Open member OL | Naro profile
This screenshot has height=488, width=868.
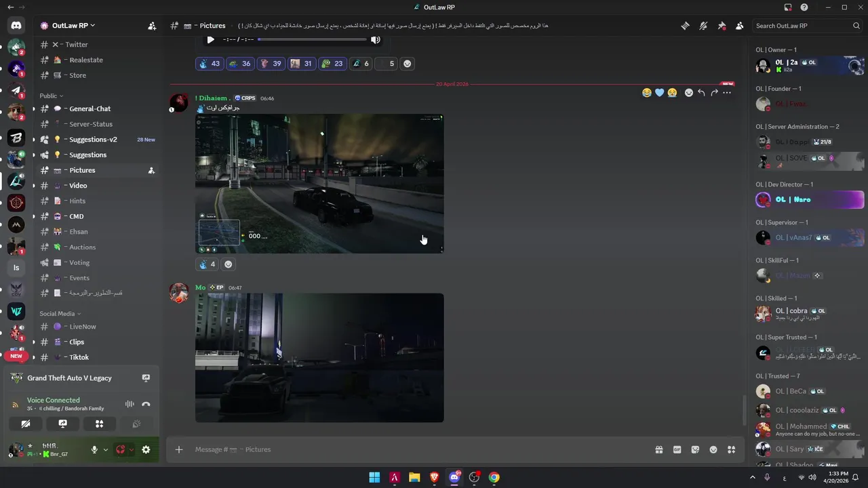click(808, 199)
